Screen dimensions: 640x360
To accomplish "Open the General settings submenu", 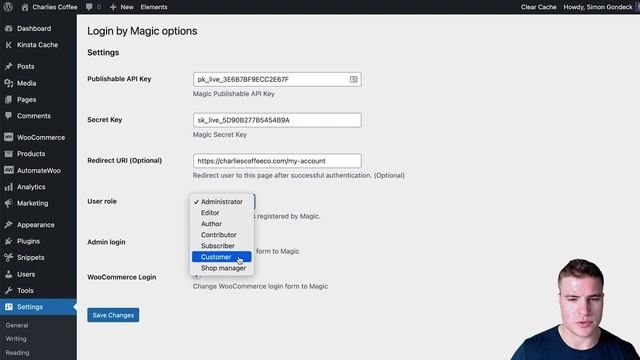I will point(17,325).
